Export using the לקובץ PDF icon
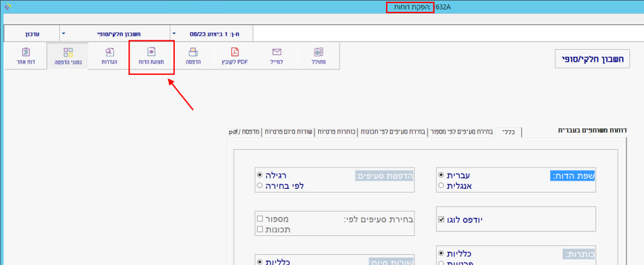 click(x=235, y=56)
